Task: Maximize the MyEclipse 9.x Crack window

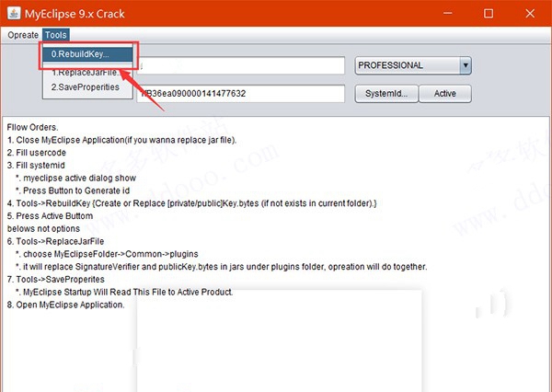Action: click(489, 14)
